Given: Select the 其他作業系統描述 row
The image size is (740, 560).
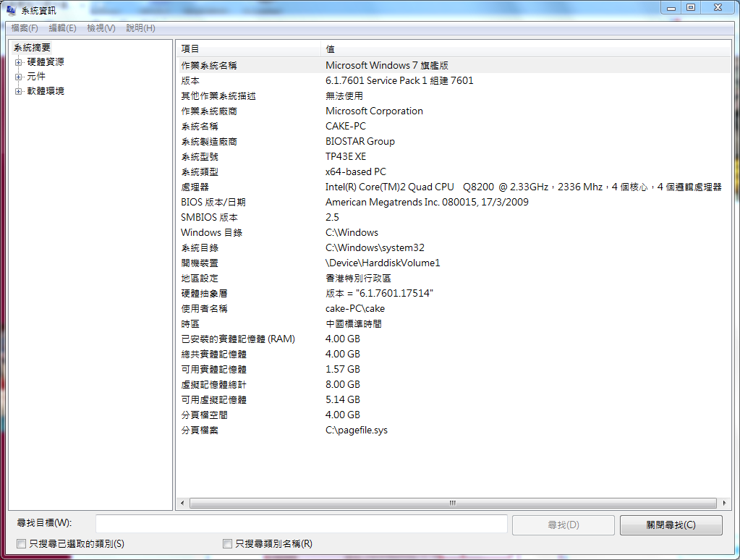Looking at the screenshot, I should (x=454, y=96).
